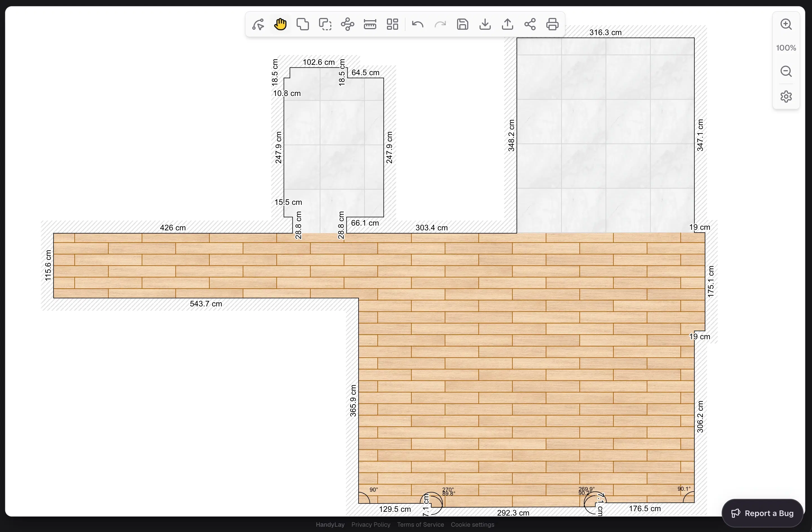
Task: Save the floor plan
Action: point(463,25)
